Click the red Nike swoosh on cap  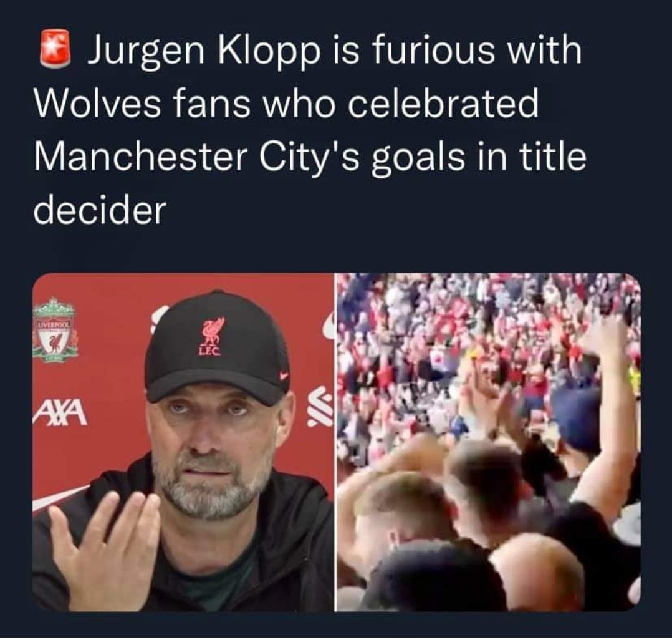tap(284, 376)
